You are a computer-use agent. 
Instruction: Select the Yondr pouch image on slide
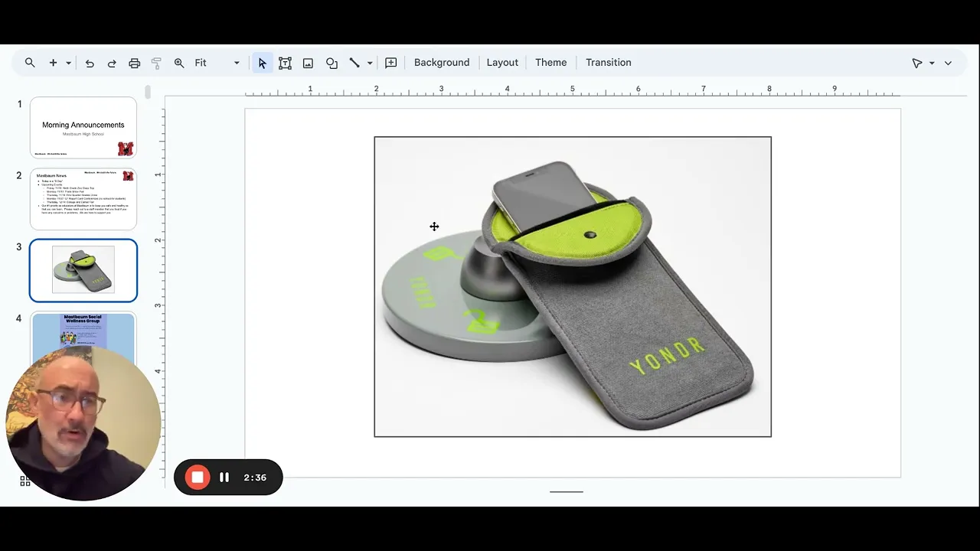point(573,287)
